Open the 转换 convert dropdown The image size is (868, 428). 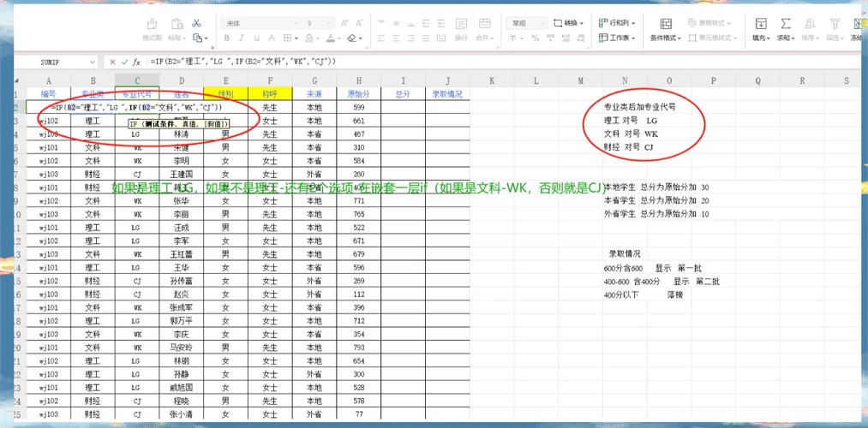(x=568, y=23)
